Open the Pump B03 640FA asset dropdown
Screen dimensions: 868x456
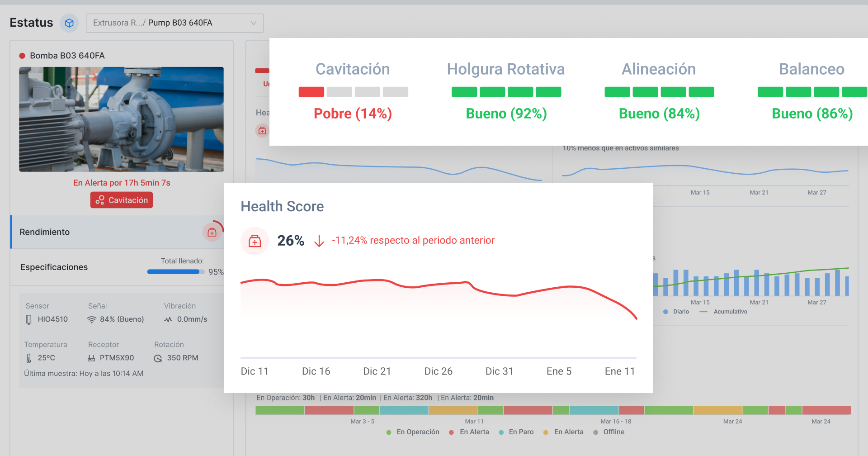tap(174, 23)
